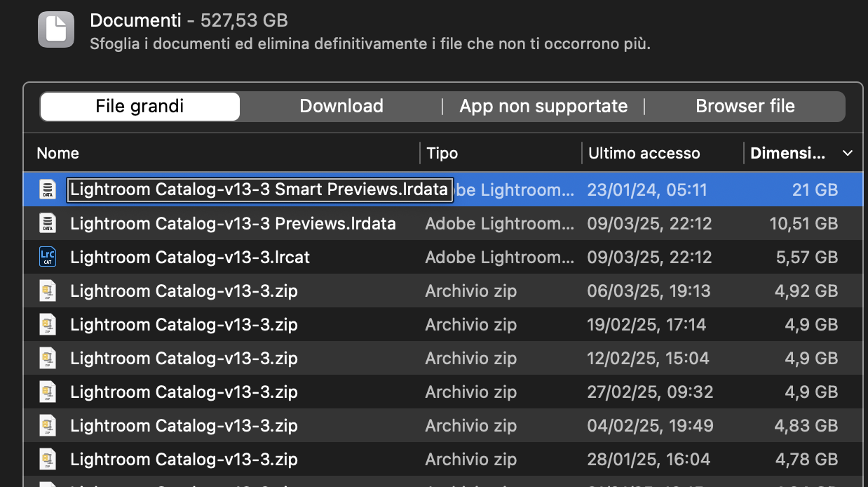Select the zip file name accessed 28/01/25, 16:04
This screenshot has width=868, height=487.
(184, 459)
